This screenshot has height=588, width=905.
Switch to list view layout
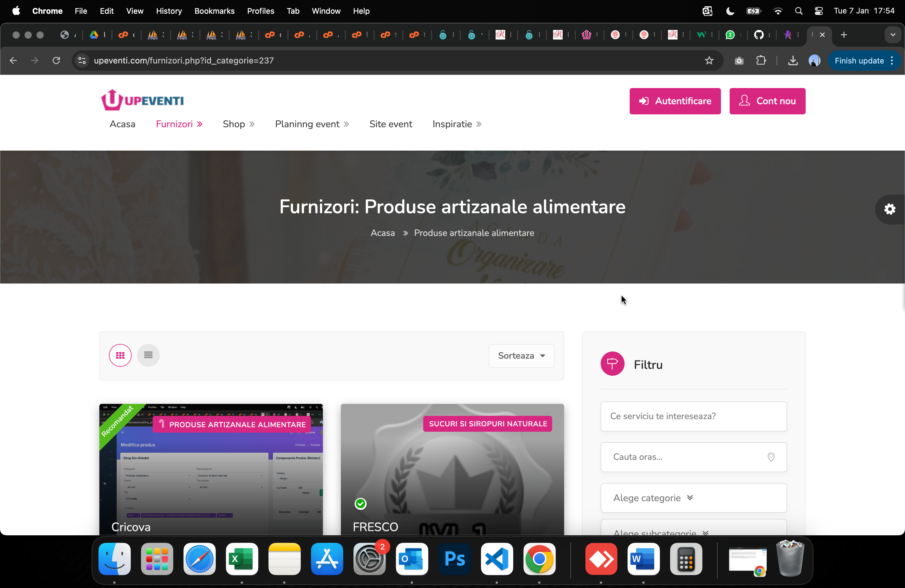[148, 355]
